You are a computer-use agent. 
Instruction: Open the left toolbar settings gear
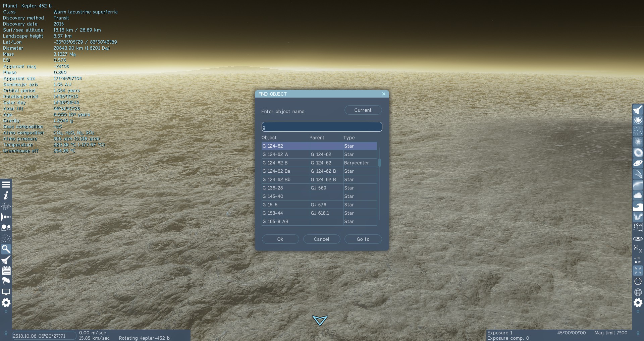[x=6, y=303]
